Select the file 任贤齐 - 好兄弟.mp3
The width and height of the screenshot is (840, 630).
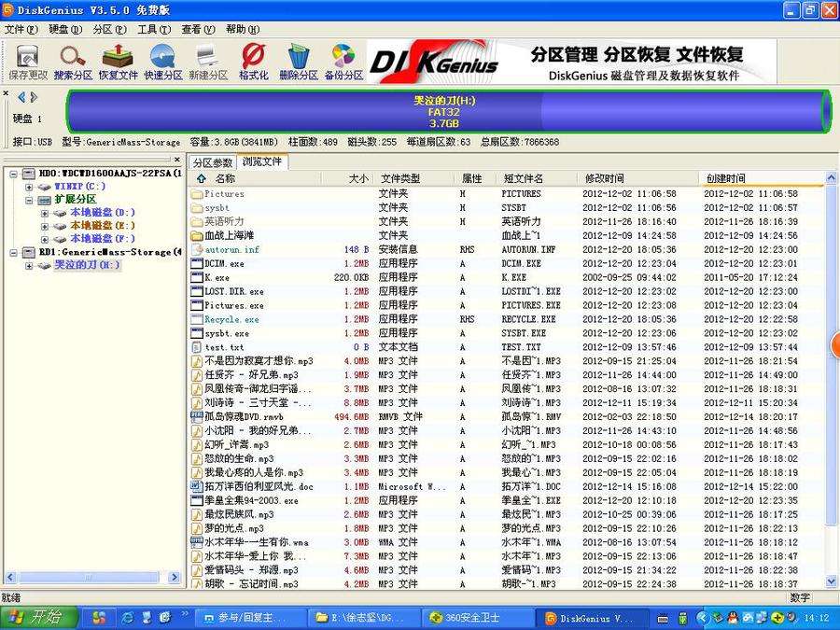[251, 374]
